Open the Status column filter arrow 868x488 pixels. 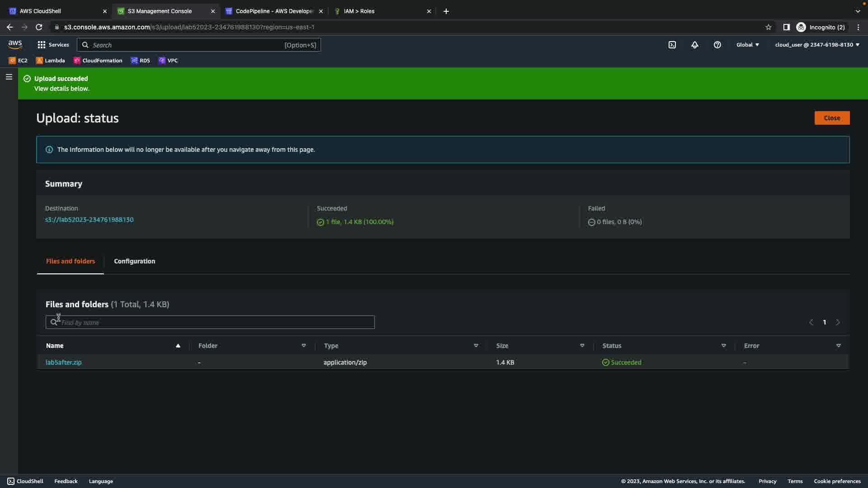click(724, 346)
